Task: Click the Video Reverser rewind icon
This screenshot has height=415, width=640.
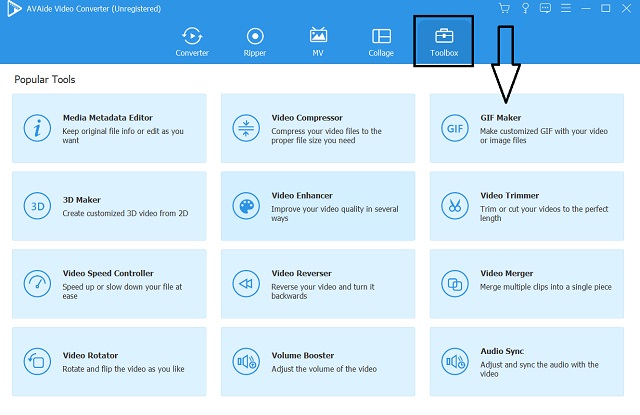Action: point(246,284)
